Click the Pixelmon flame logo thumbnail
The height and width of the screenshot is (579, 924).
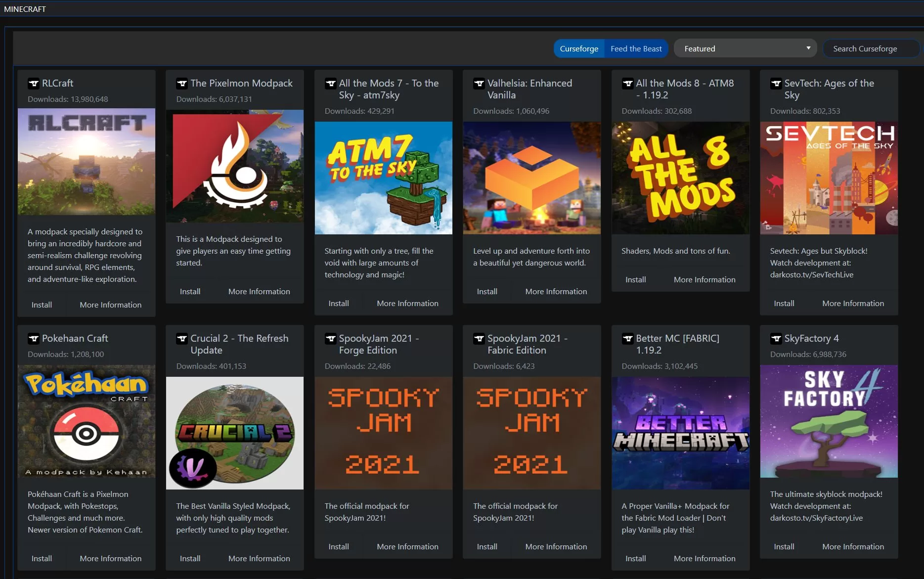235,166
